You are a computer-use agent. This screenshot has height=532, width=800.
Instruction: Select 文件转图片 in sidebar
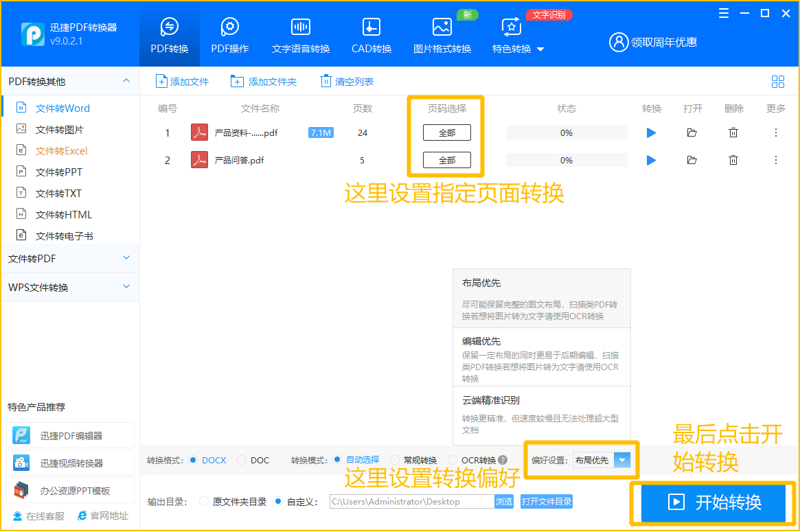point(59,130)
